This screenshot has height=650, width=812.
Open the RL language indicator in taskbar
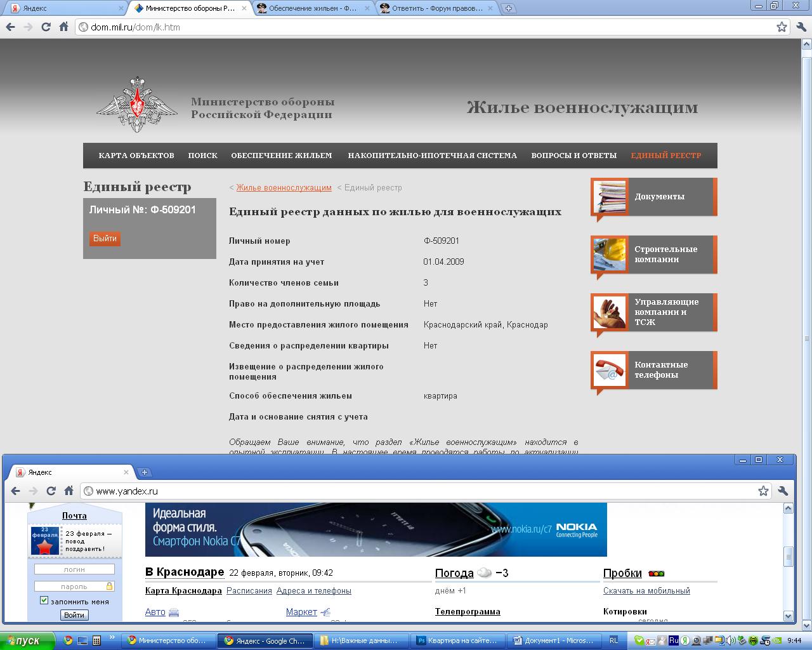(x=613, y=640)
